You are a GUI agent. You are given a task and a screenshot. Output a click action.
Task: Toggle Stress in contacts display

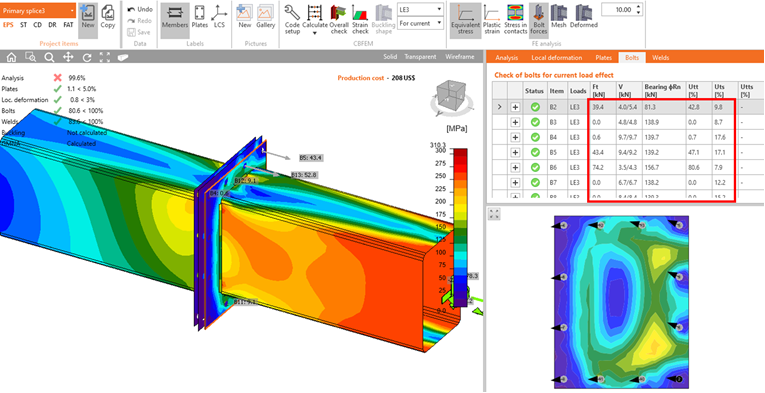click(x=515, y=20)
